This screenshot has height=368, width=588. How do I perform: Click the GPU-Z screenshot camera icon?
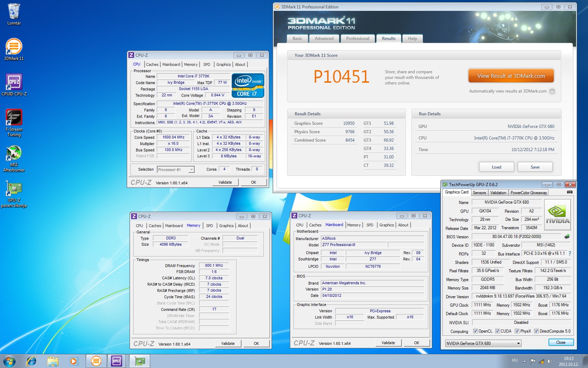click(x=570, y=192)
